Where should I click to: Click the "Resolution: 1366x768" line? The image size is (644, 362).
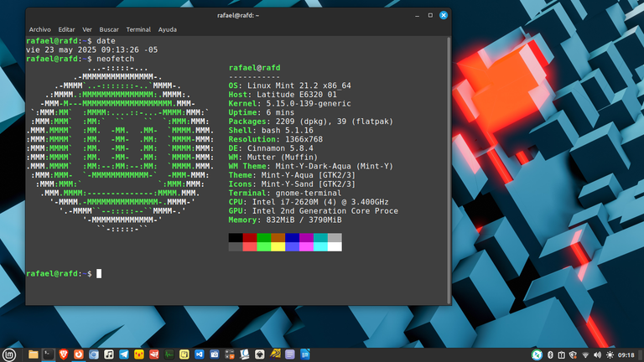276,140
